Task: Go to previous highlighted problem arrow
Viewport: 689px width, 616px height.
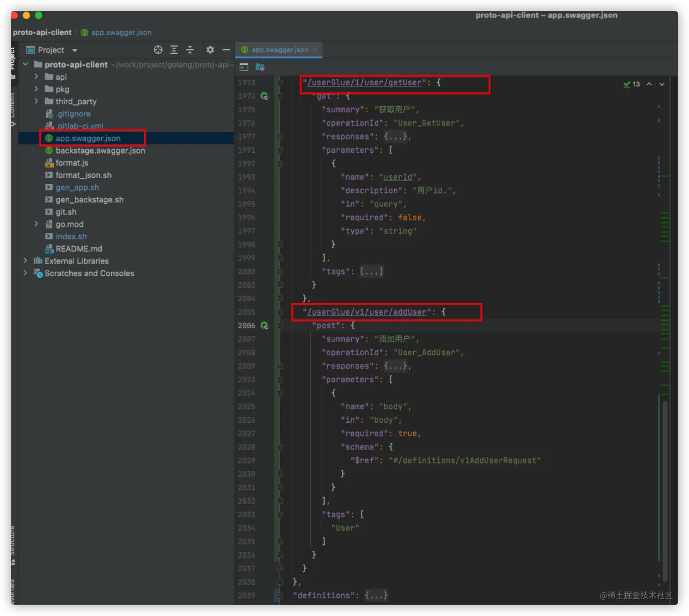Action: pyautogui.click(x=649, y=84)
